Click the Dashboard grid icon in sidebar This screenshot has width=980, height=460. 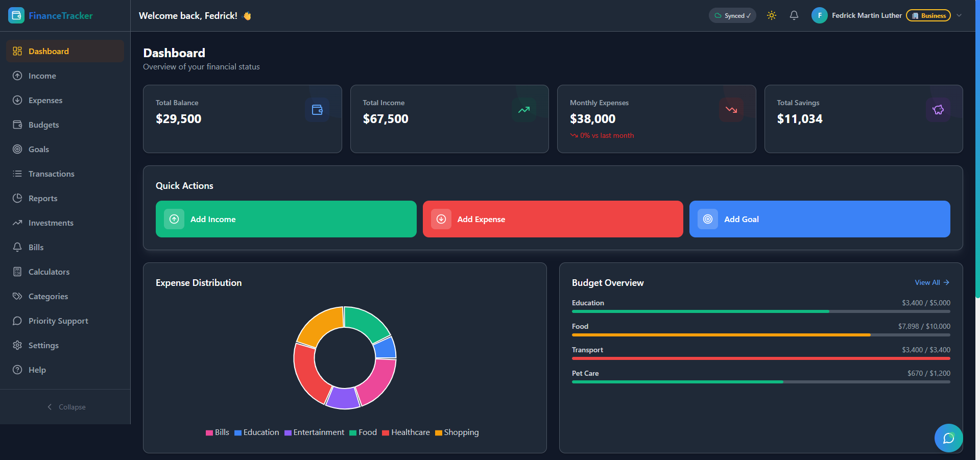pyautogui.click(x=17, y=51)
